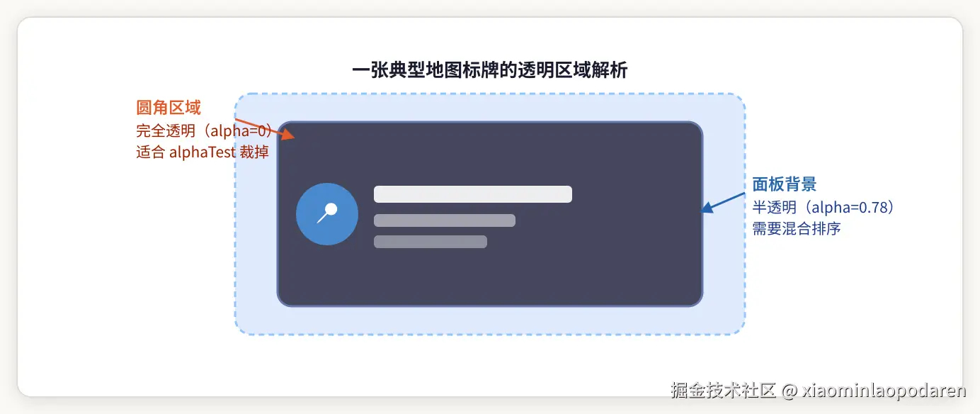Click the 掘金技术社区 watermark

[x=724, y=391]
